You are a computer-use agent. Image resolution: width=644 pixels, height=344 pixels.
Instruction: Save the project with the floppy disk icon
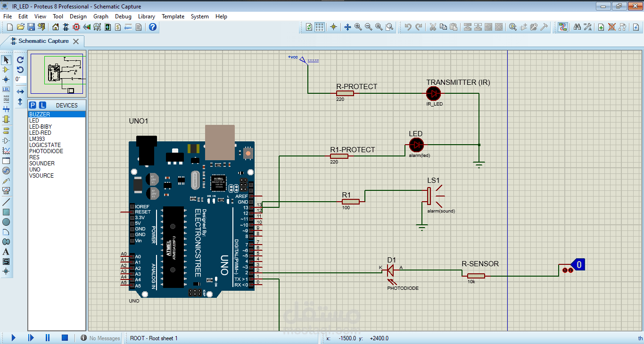(31, 27)
